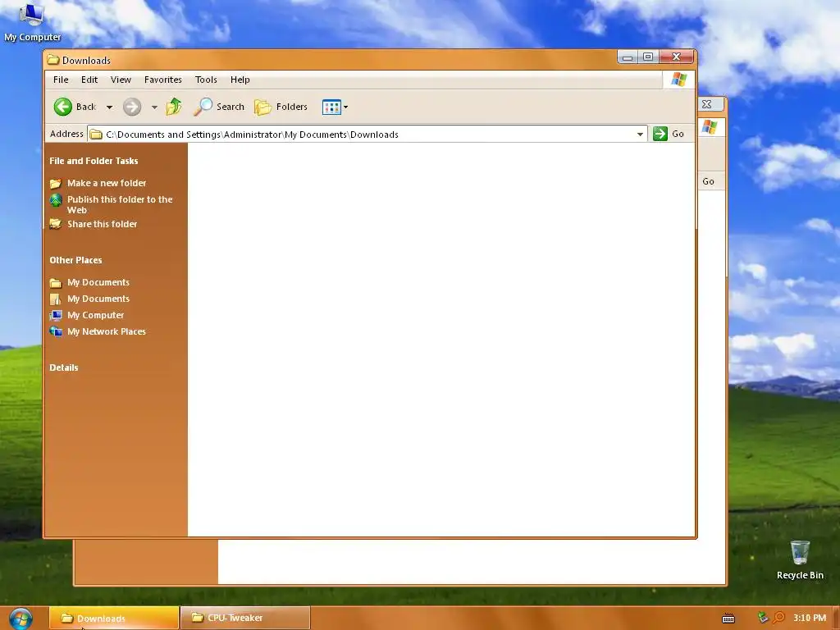Expand the Details section

point(64,367)
